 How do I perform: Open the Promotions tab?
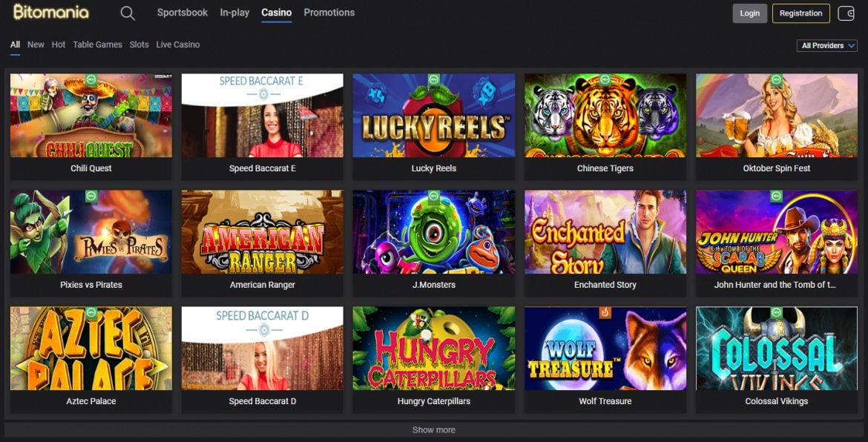[329, 13]
